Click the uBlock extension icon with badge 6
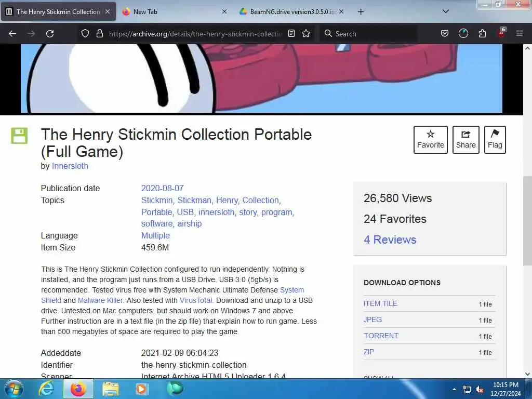Viewport: 532px width, 399px height. [501, 33]
